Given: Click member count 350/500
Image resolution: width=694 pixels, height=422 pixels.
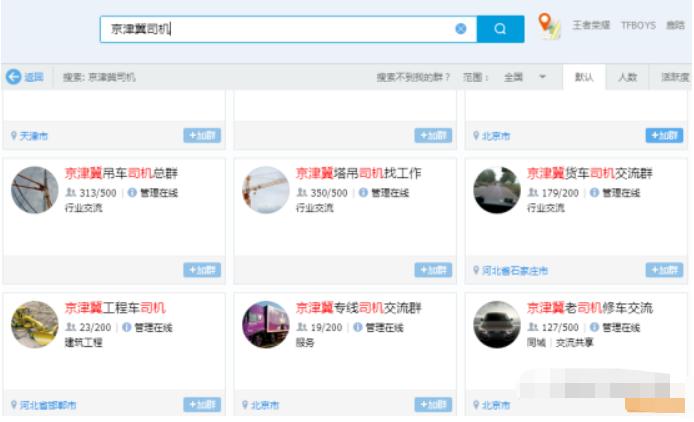Looking at the screenshot, I should 329,193.
